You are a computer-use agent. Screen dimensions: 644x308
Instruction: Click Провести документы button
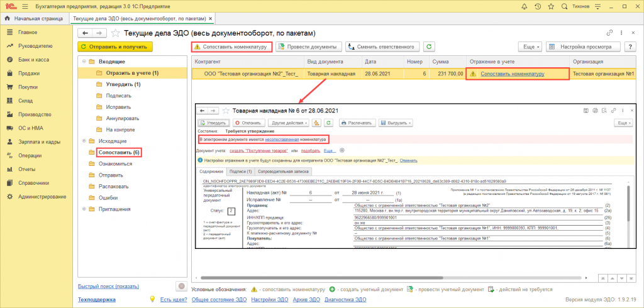(308, 47)
